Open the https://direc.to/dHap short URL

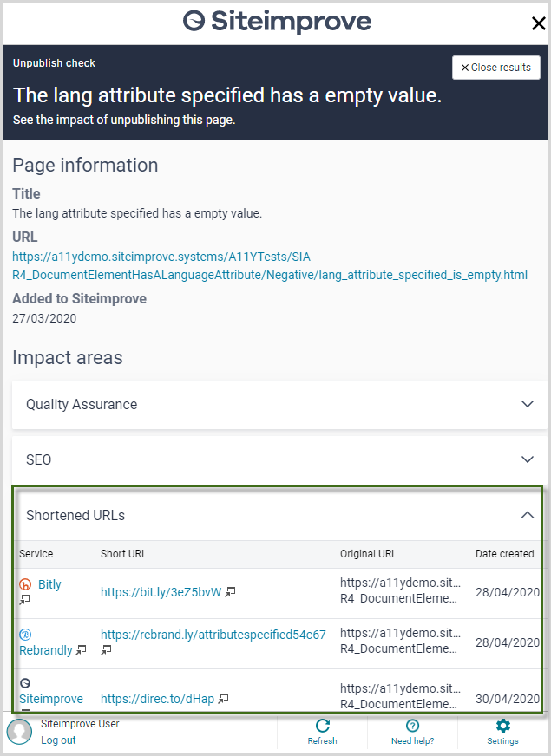(157, 699)
